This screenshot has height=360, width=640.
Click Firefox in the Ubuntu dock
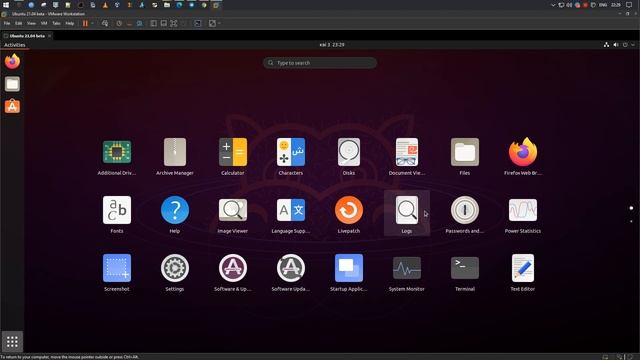(12, 62)
